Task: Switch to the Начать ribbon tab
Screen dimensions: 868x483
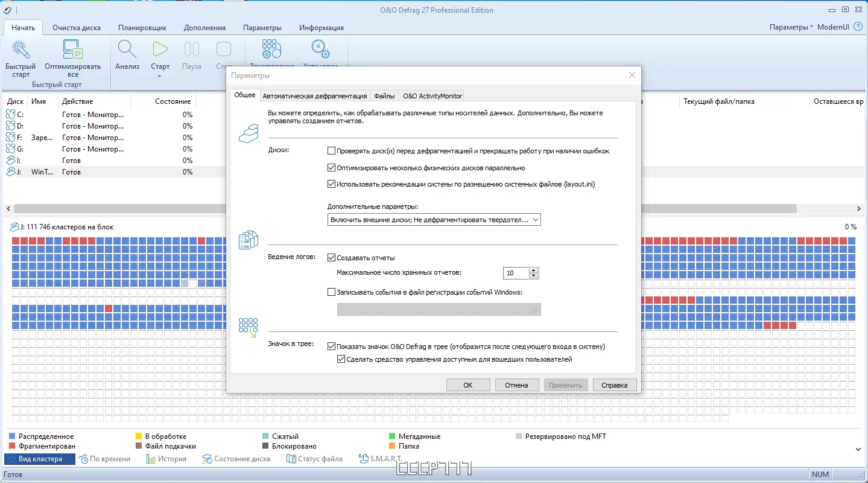Action: point(23,28)
